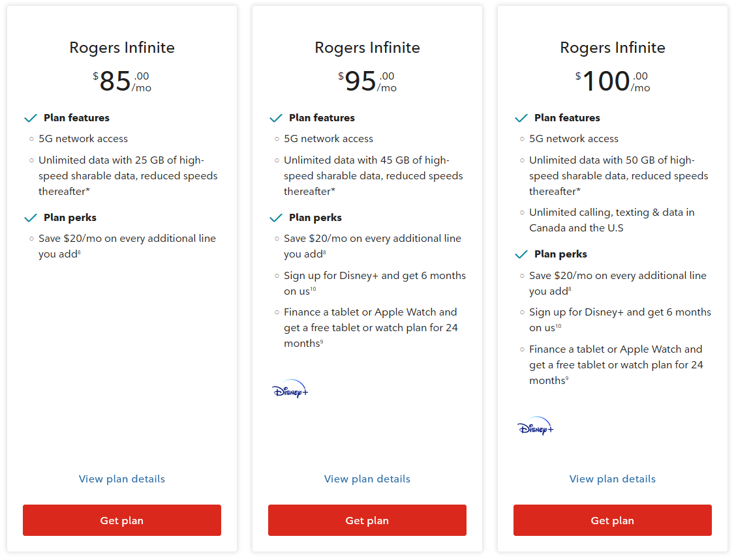736x560 pixels.
Task: Click the $100.00/mo price text
Action: 612,81
